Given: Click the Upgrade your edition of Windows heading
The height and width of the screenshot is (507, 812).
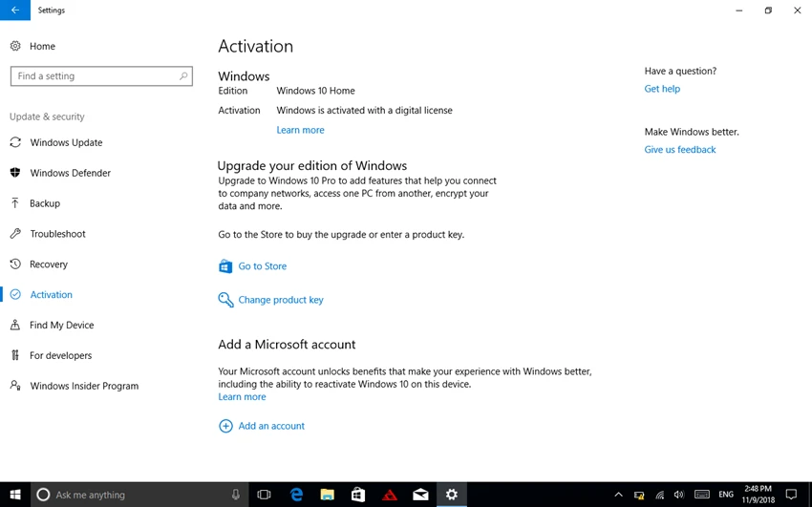Looking at the screenshot, I should 312,165.
